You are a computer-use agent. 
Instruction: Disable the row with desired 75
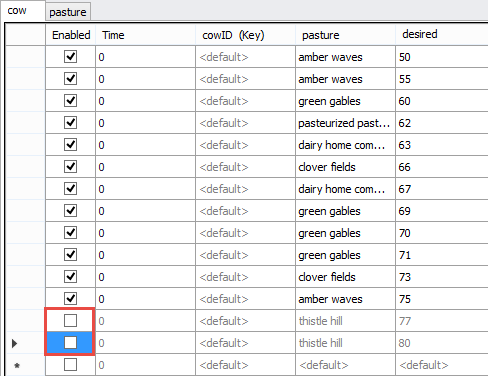point(70,299)
